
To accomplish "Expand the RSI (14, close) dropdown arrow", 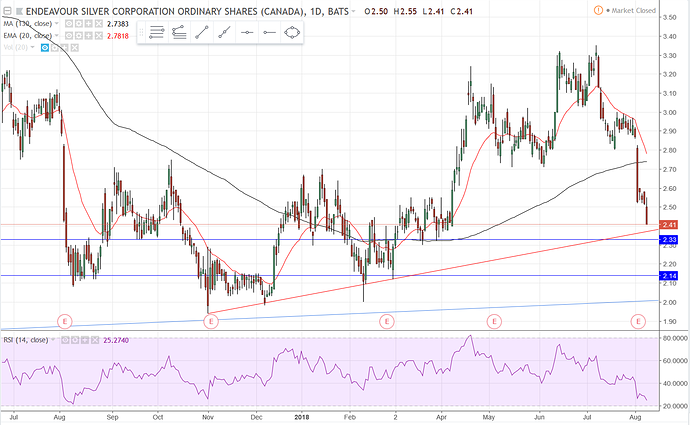I will coord(53,340).
